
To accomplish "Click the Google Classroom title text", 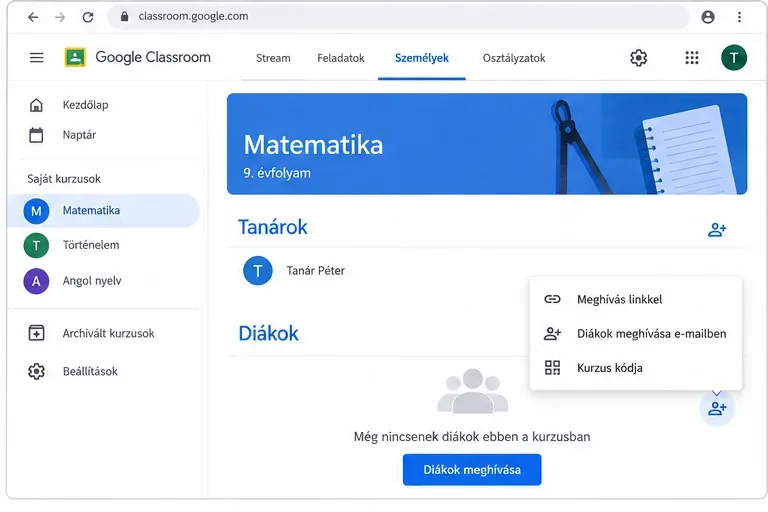I will coord(153,57).
